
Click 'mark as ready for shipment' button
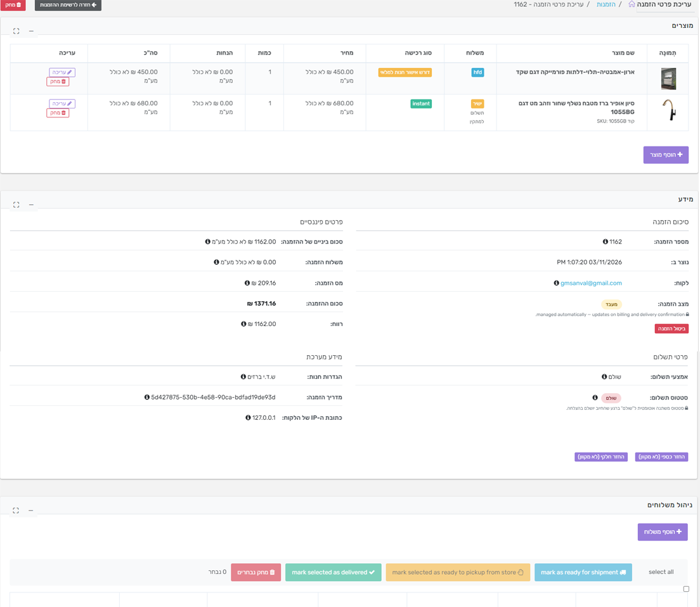tap(583, 572)
